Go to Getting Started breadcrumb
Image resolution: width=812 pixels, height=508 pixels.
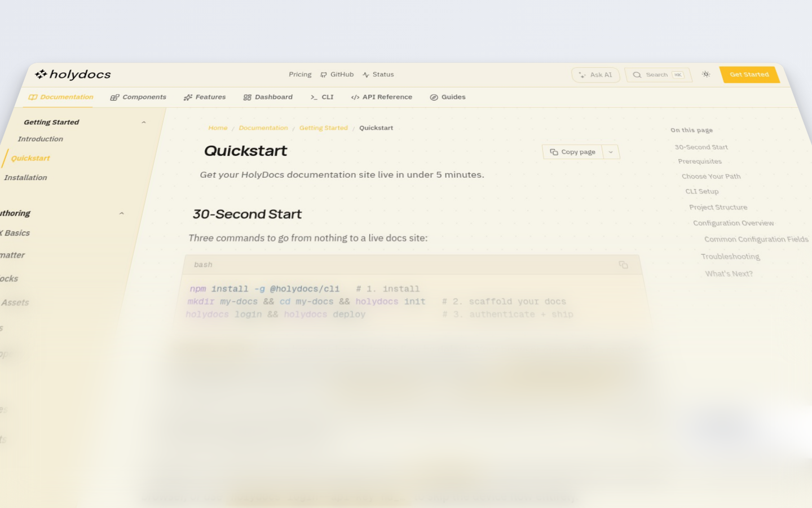[x=324, y=128]
